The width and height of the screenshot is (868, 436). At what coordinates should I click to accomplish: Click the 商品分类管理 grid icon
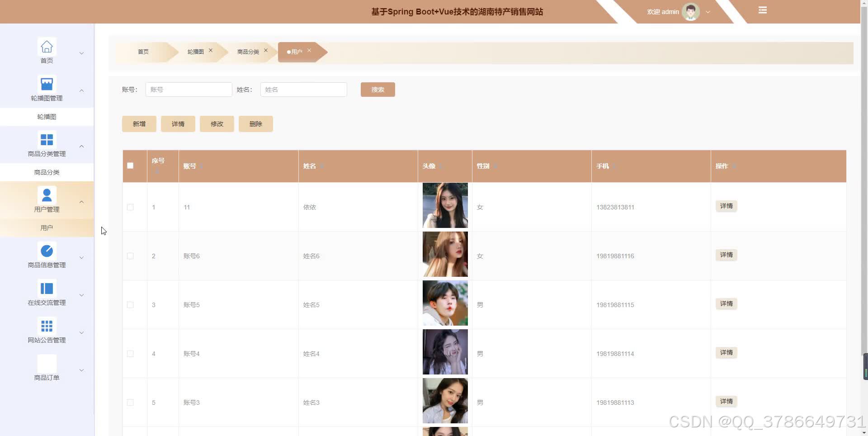point(47,139)
